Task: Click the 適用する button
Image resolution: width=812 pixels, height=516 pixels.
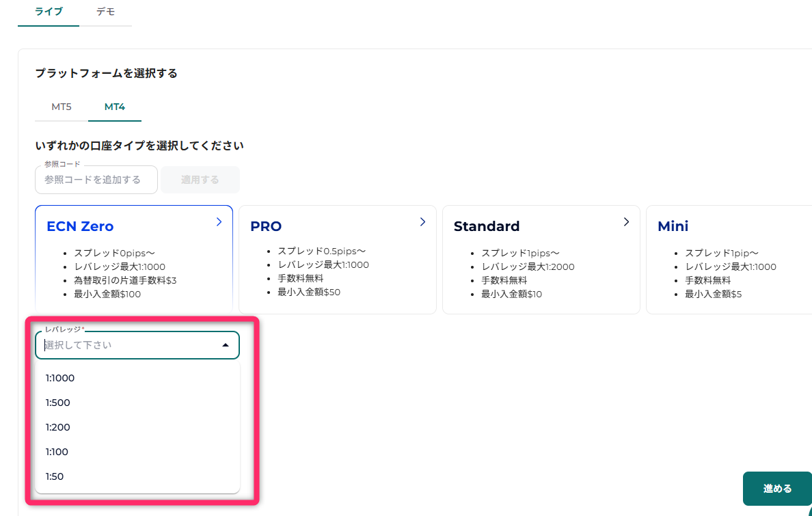Action: pos(200,180)
